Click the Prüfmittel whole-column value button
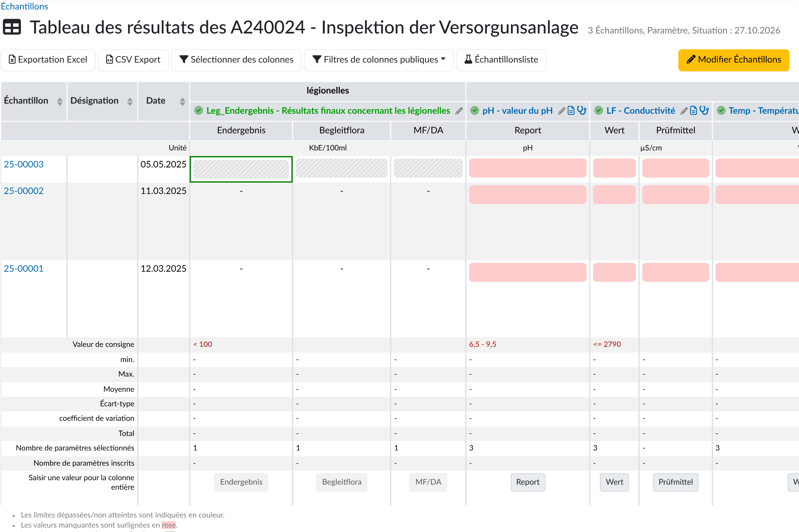 [x=675, y=482]
